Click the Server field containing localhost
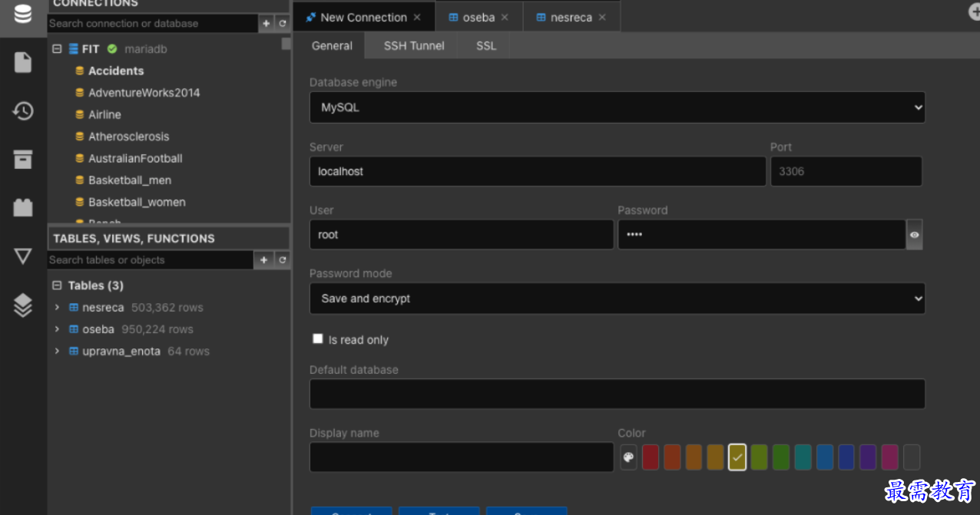Image resolution: width=980 pixels, height=515 pixels. [x=538, y=171]
